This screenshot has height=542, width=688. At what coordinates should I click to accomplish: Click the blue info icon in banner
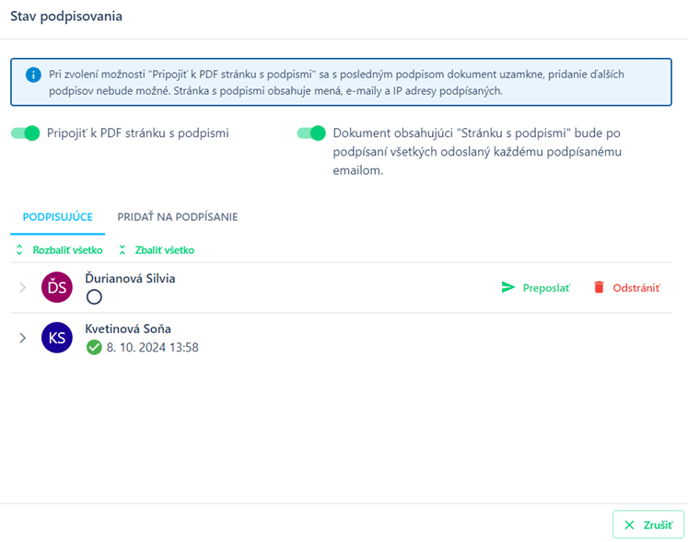click(33, 75)
